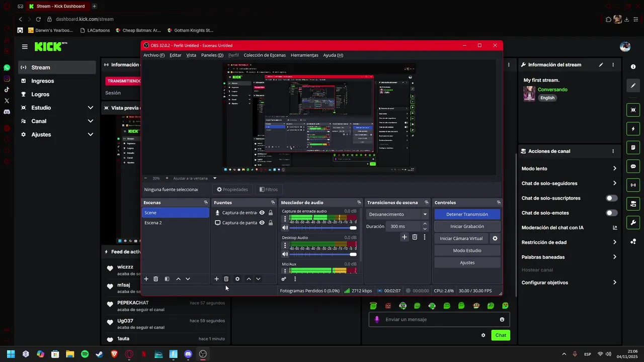Enable Chat de solo-emotes switch

pos(611,213)
